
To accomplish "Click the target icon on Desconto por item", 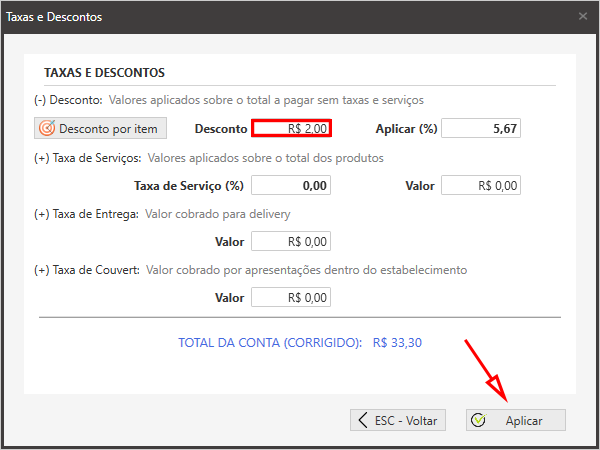I will [x=47, y=128].
